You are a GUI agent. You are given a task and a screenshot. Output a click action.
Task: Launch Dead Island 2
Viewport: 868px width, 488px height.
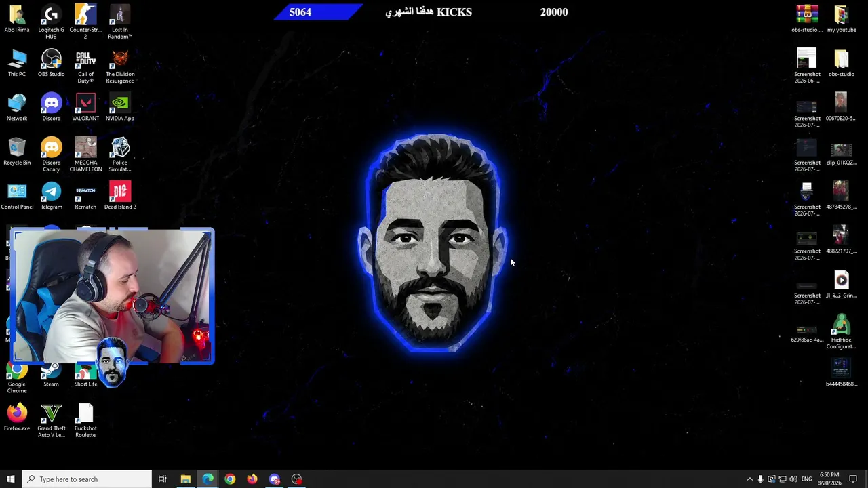120,197
